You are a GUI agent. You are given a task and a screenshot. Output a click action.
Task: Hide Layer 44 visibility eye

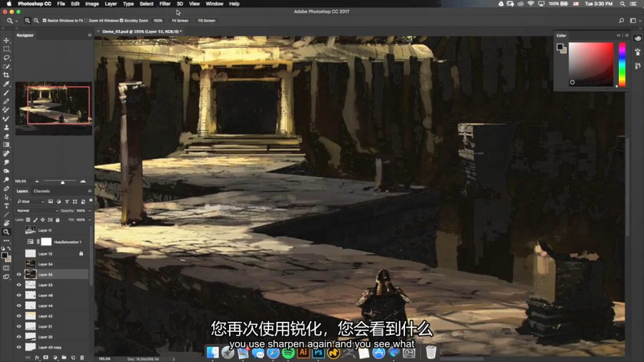click(19, 306)
